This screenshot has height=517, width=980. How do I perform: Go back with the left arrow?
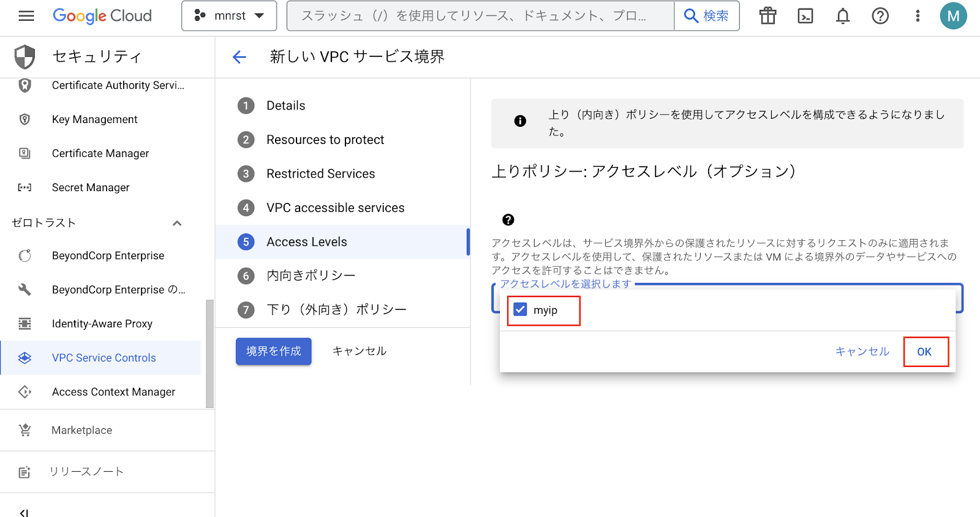pos(239,57)
